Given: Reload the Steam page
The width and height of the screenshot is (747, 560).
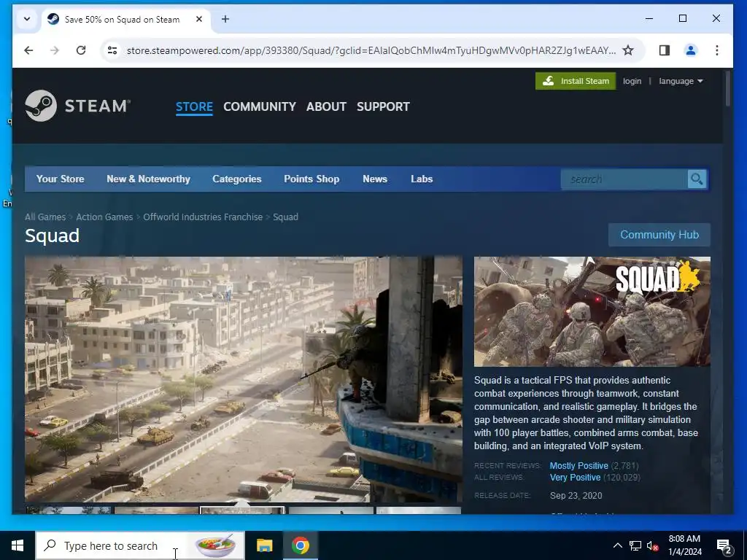Looking at the screenshot, I should [81, 50].
